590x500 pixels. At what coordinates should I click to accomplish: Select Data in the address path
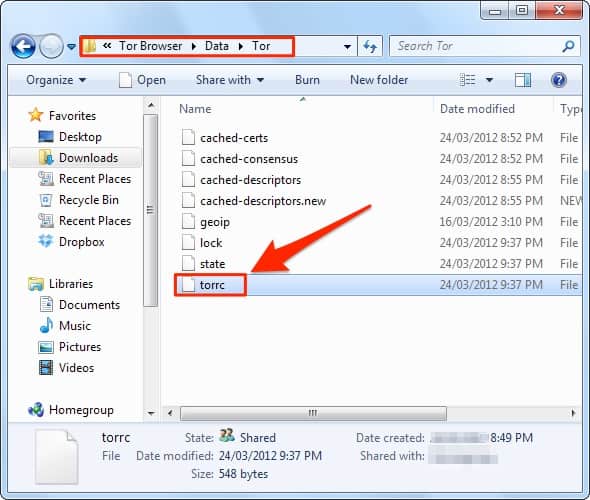(x=217, y=46)
